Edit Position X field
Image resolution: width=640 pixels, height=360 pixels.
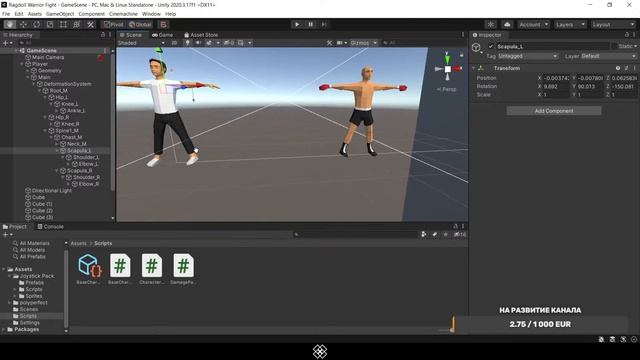pos(556,78)
